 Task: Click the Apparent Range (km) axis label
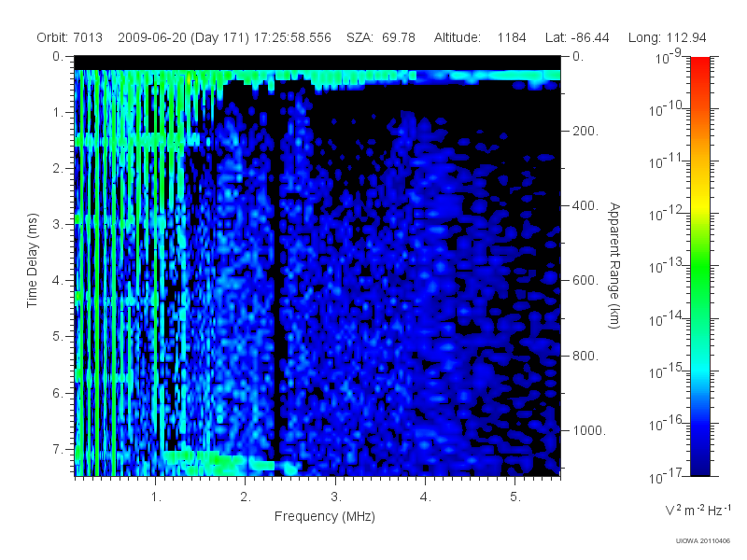(614, 265)
